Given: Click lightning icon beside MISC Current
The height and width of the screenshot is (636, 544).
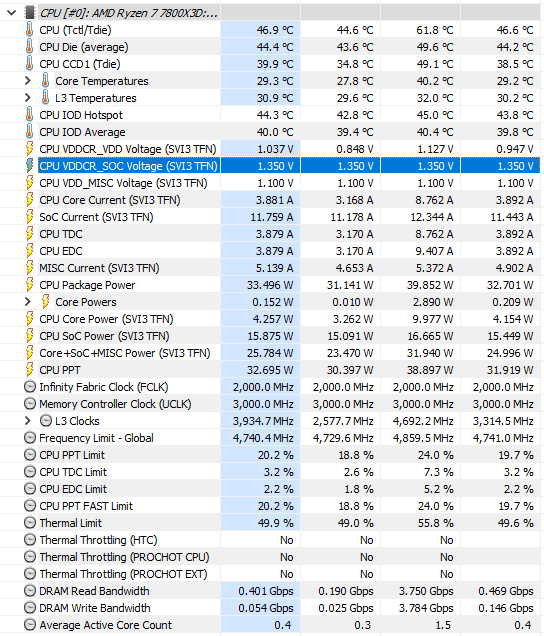Looking at the screenshot, I should [x=29, y=268].
